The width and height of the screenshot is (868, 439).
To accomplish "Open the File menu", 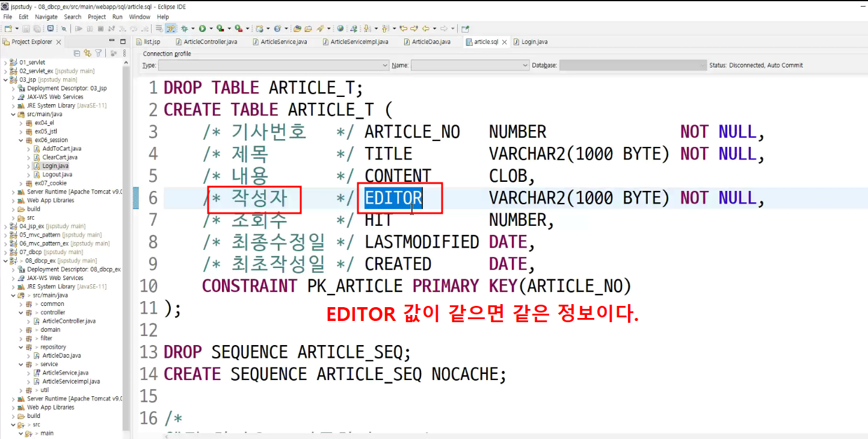I will tap(8, 17).
